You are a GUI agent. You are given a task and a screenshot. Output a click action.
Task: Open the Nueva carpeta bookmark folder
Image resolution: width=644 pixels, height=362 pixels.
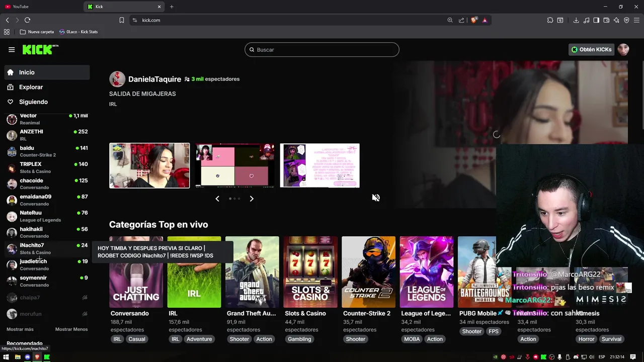[x=37, y=32]
